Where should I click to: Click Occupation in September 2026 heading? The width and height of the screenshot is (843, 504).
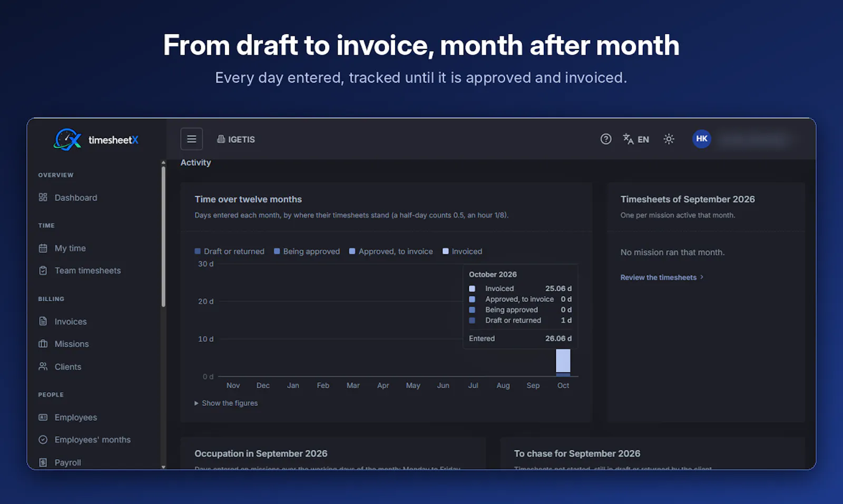[261, 453]
